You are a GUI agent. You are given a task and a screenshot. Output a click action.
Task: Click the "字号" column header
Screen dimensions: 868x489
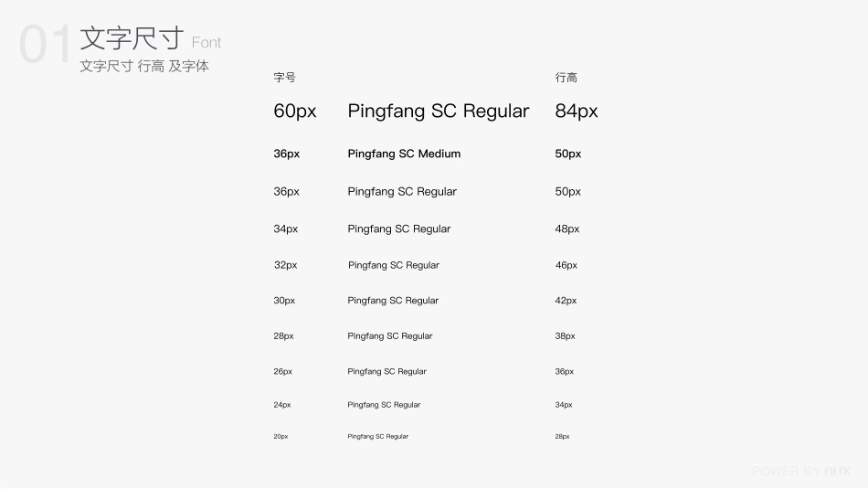[x=285, y=78]
